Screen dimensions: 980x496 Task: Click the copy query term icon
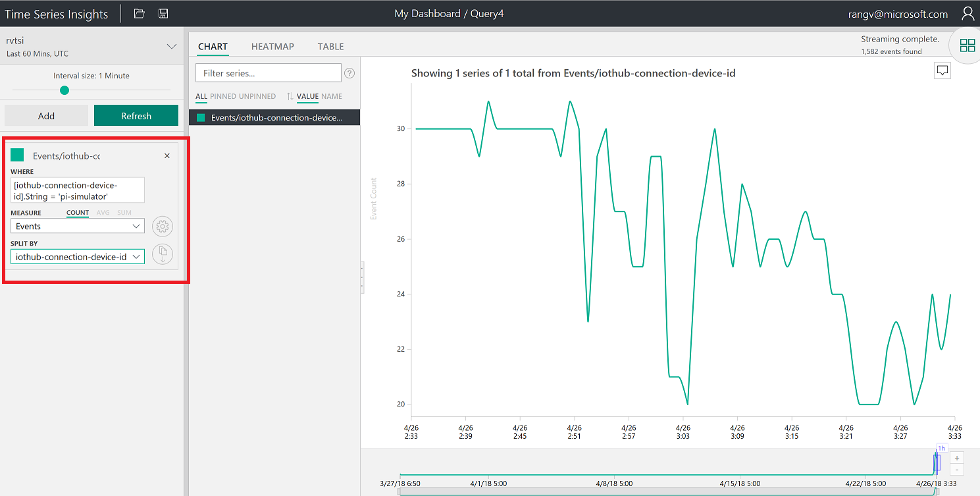(162, 254)
